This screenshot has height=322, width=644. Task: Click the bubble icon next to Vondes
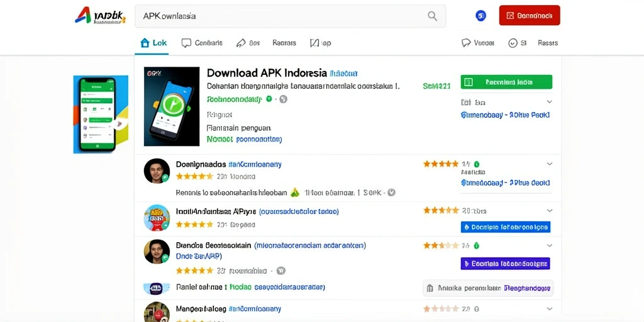tap(466, 43)
